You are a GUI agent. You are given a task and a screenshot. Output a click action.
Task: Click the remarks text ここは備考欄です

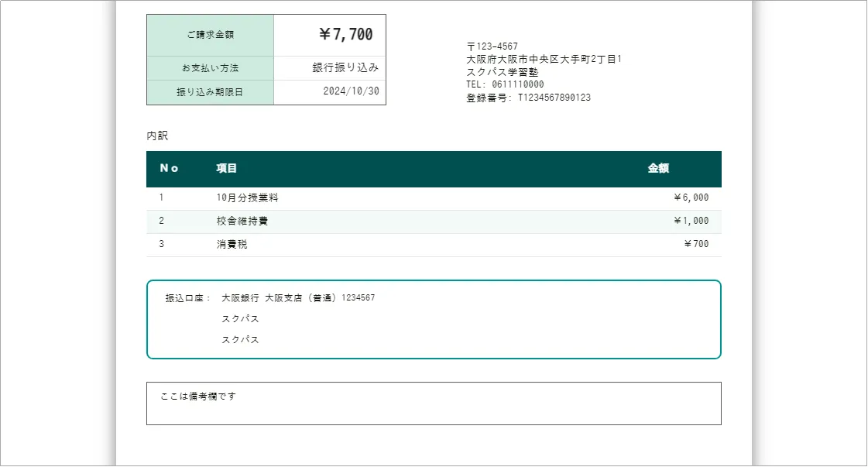(x=198, y=397)
